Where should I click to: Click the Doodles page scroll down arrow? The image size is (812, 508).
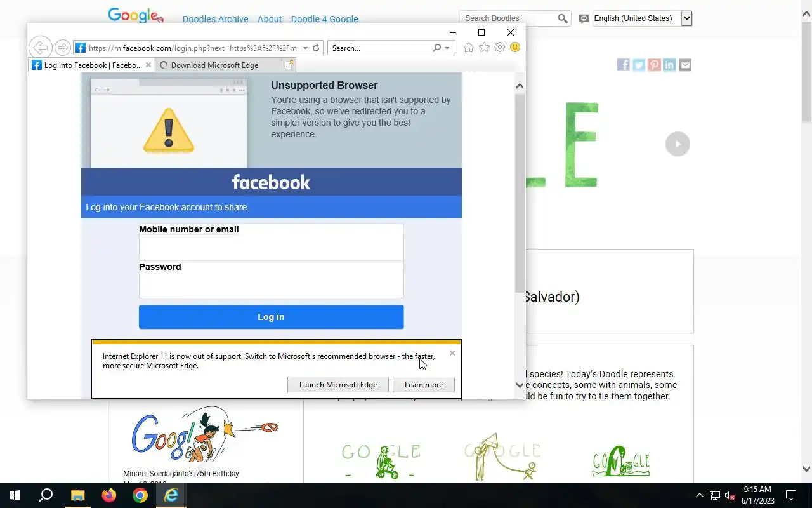click(x=806, y=469)
